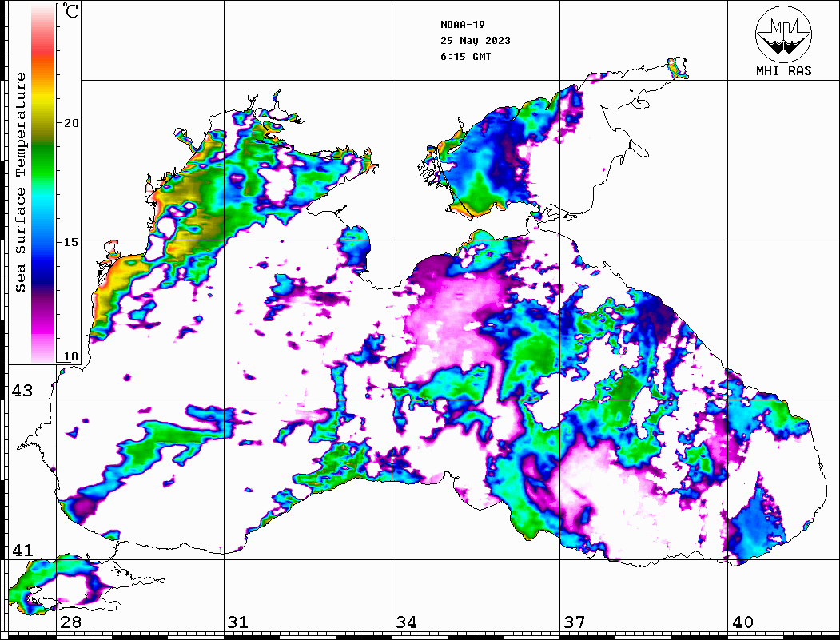Click the longitude label '28'
840x640 pixels.
70,622
